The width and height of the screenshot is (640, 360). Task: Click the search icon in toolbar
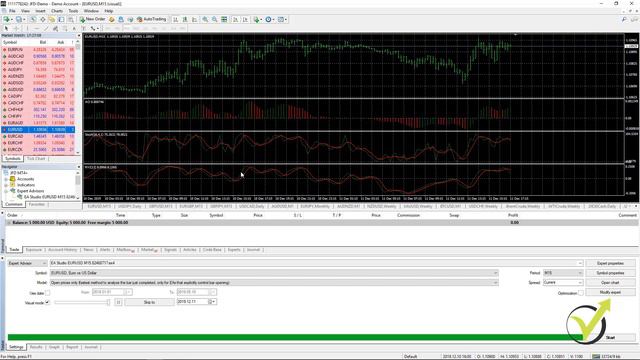pyautogui.click(x=624, y=19)
